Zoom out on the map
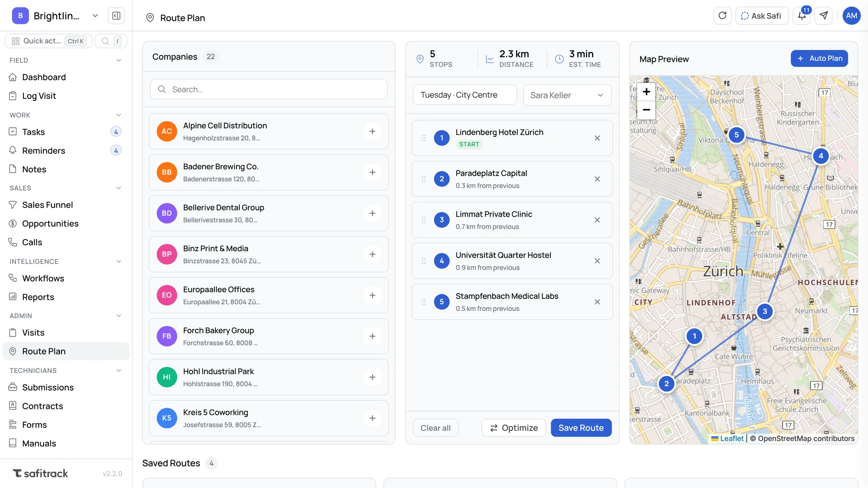This screenshot has height=488, width=868. 646,110
